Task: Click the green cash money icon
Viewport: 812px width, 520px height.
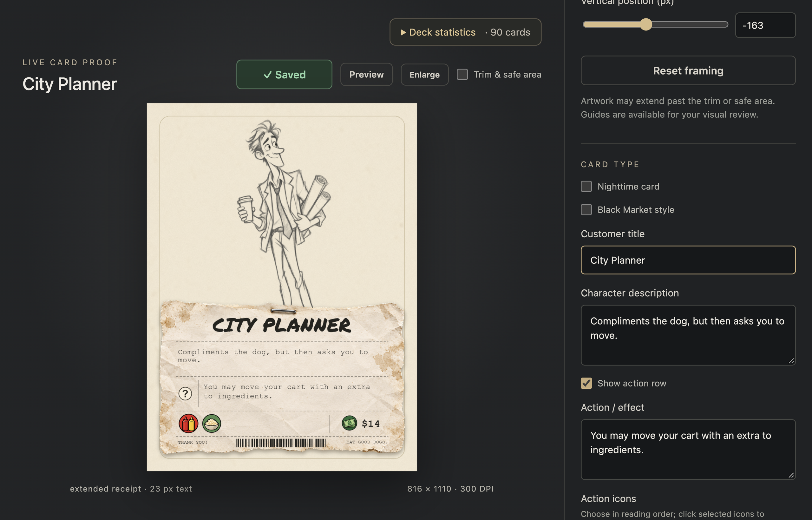Action: (x=349, y=423)
